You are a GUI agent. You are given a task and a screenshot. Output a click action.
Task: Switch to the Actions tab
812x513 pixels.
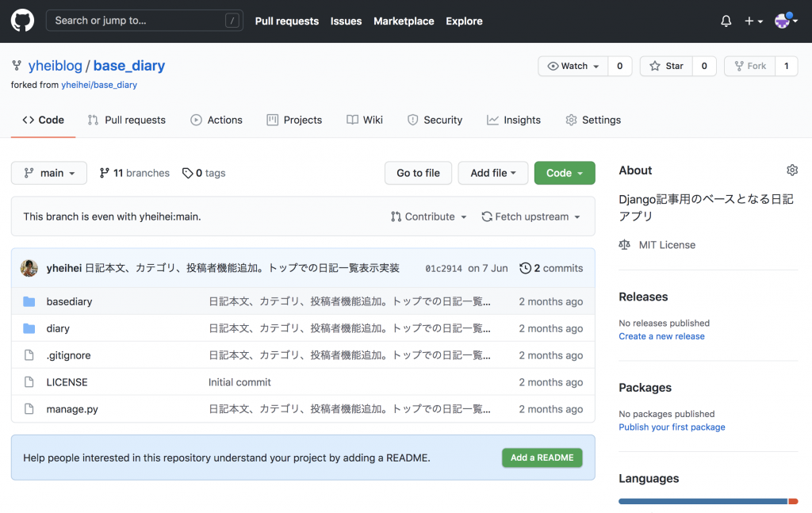tap(216, 120)
